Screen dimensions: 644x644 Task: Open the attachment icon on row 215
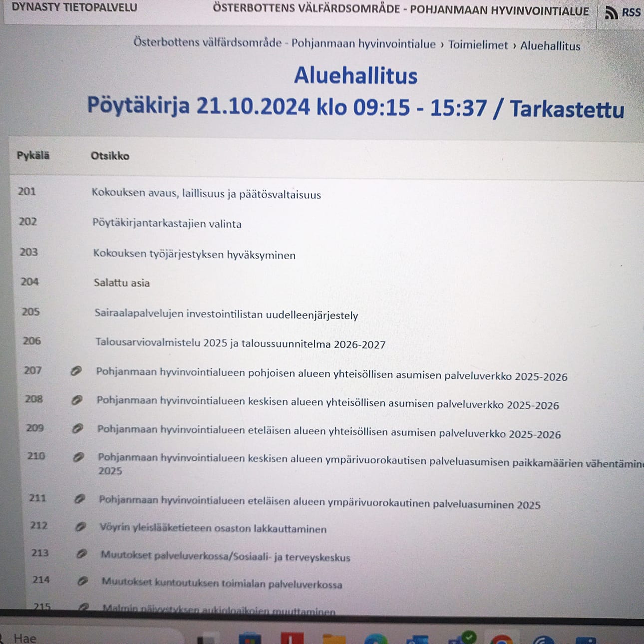83,608
